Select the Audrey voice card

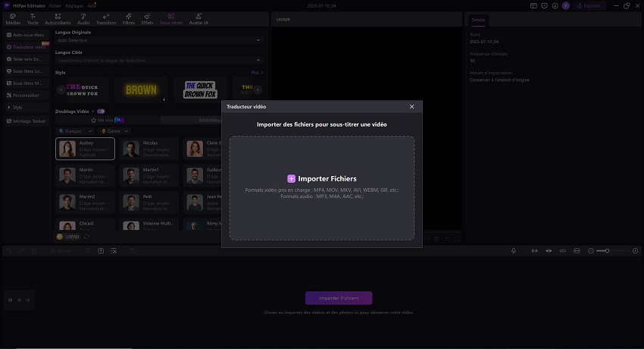click(x=86, y=149)
